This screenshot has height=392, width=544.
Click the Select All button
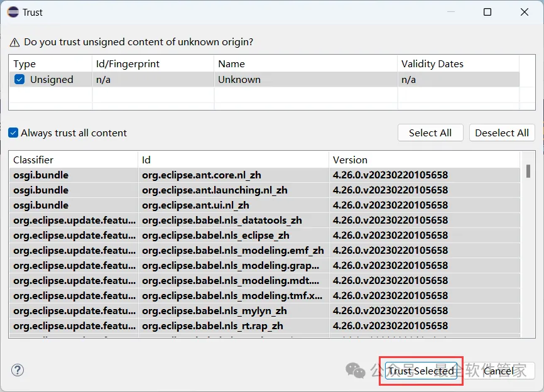(x=430, y=133)
